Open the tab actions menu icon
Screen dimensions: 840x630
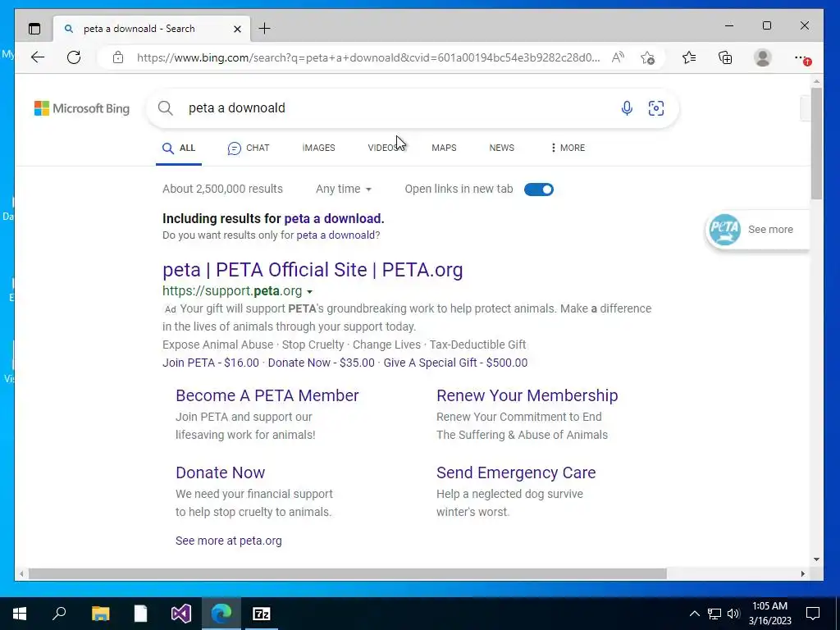click(34, 29)
